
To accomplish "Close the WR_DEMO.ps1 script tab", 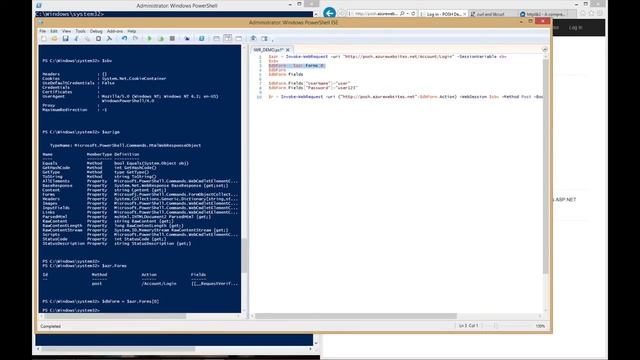I will (x=288, y=50).
